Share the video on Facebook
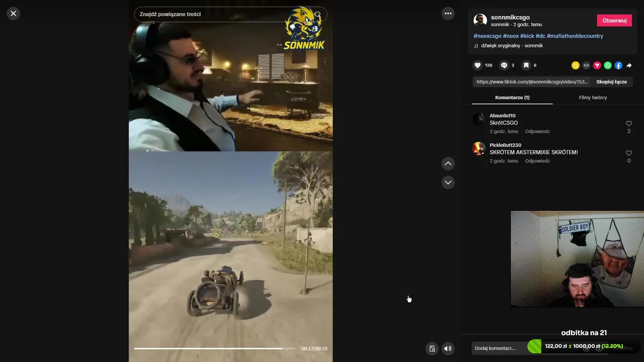 pyautogui.click(x=618, y=65)
